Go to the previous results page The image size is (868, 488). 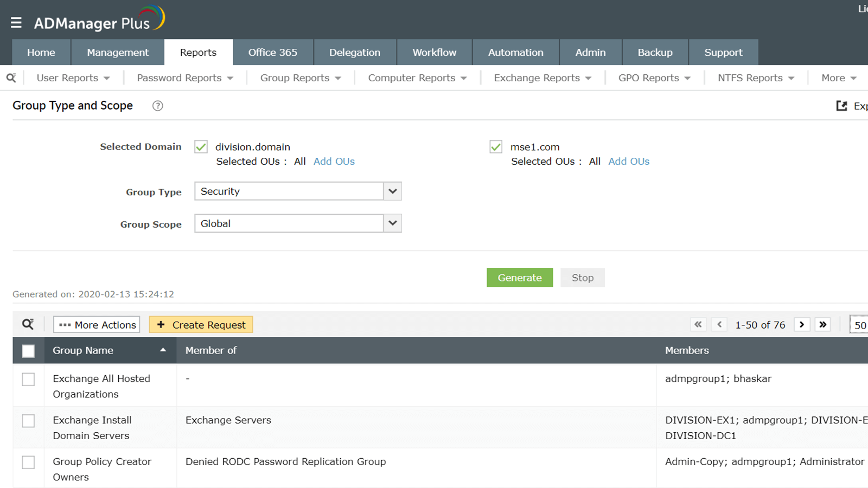point(719,324)
